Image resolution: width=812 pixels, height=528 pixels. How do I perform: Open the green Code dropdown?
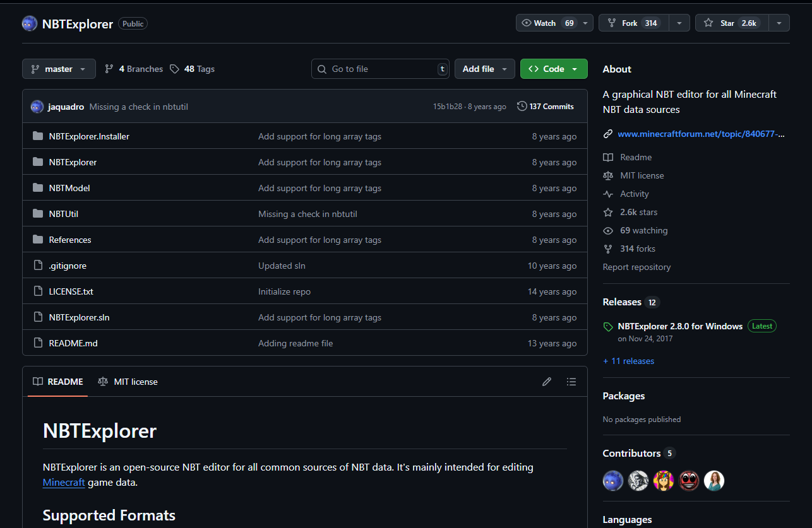(x=554, y=69)
